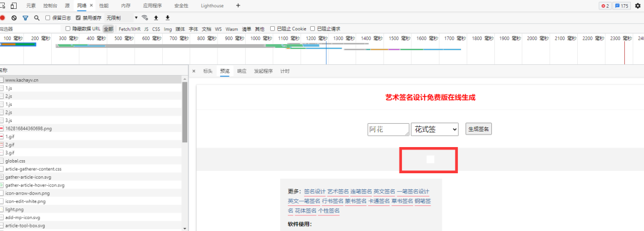Open DevTools settings gear
The height and width of the screenshot is (231, 644).
point(638,6)
